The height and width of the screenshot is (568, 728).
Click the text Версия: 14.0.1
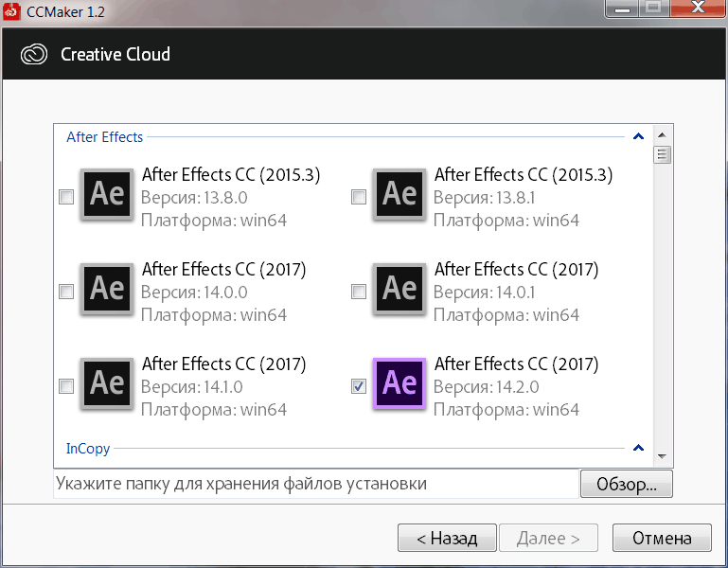[485, 293]
